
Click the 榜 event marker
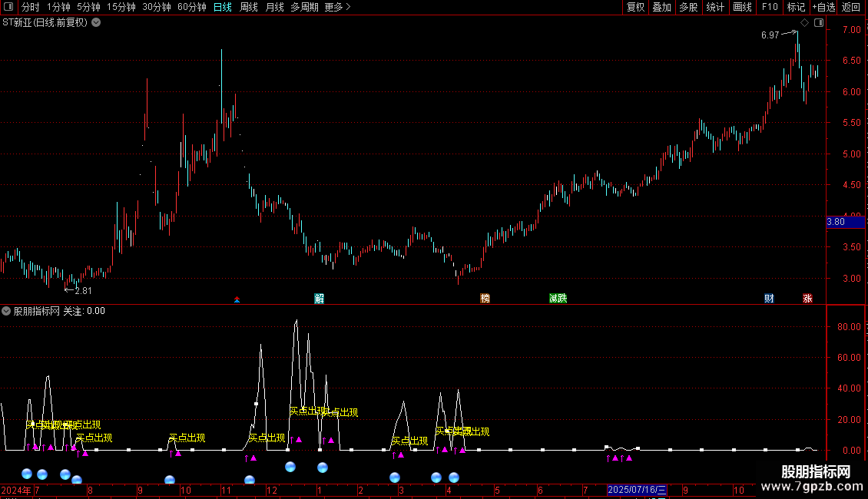(485, 299)
